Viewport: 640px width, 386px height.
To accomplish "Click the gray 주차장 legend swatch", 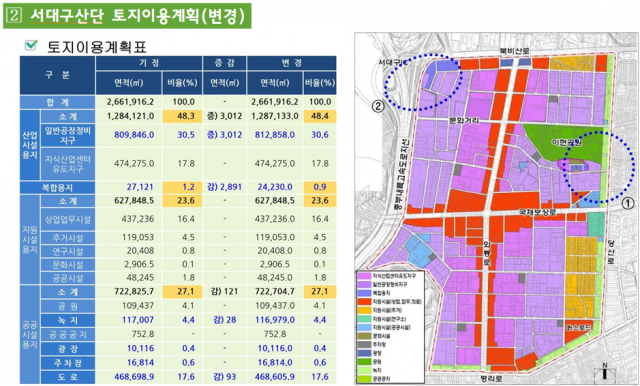I will [x=364, y=344].
